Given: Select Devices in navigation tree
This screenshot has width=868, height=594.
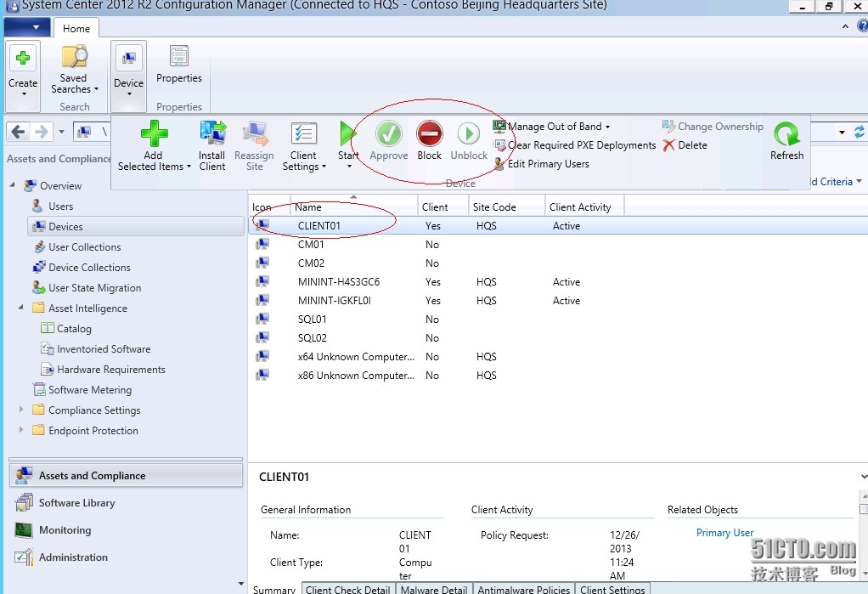Looking at the screenshot, I should (x=135, y=227).
